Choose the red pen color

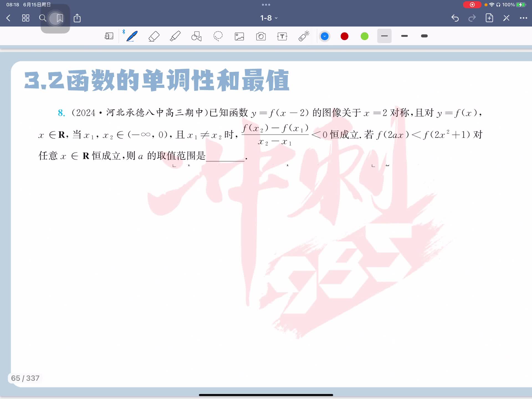pyautogui.click(x=344, y=36)
